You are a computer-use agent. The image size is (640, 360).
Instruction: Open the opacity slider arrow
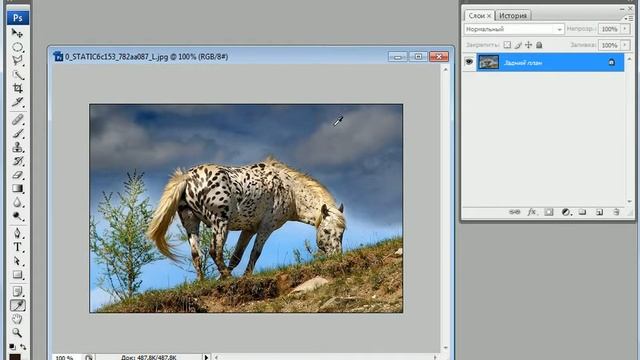[625, 29]
